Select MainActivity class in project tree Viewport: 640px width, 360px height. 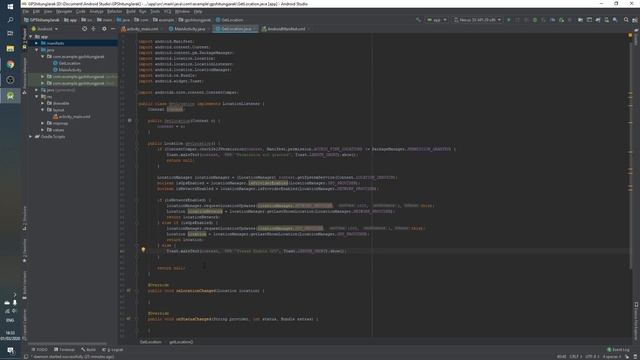70,70
